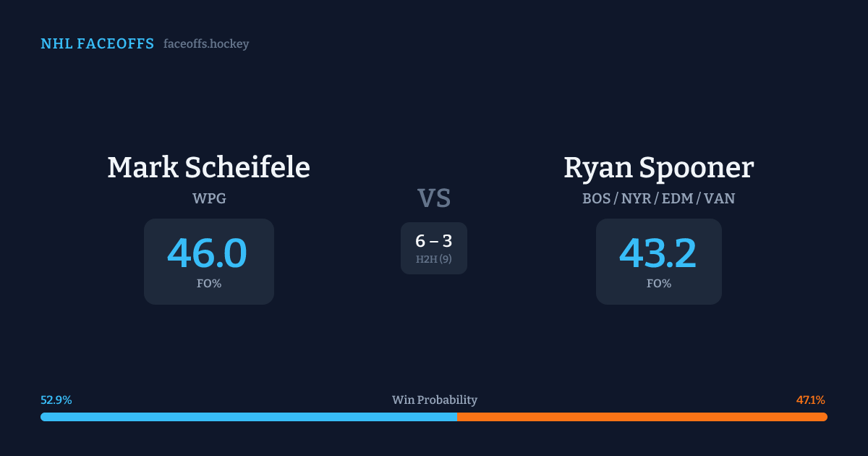
Task: Click the FO% label under 43.2
Action: click(658, 284)
